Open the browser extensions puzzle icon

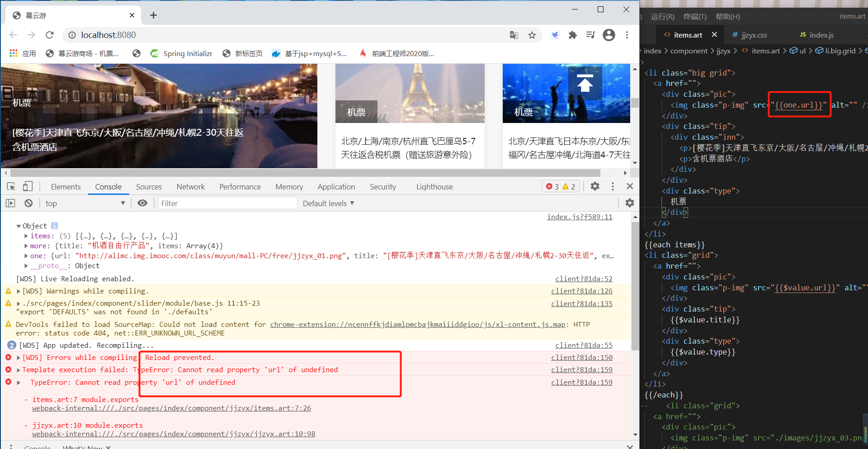(x=573, y=35)
